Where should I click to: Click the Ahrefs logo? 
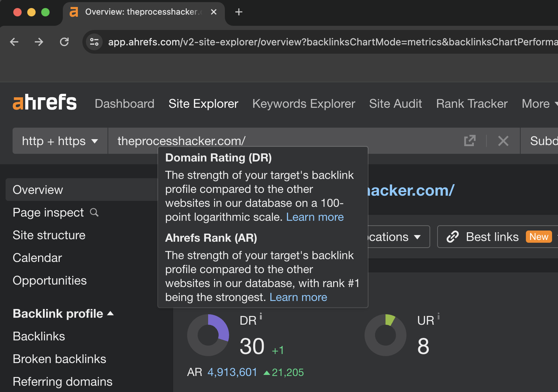coord(45,102)
